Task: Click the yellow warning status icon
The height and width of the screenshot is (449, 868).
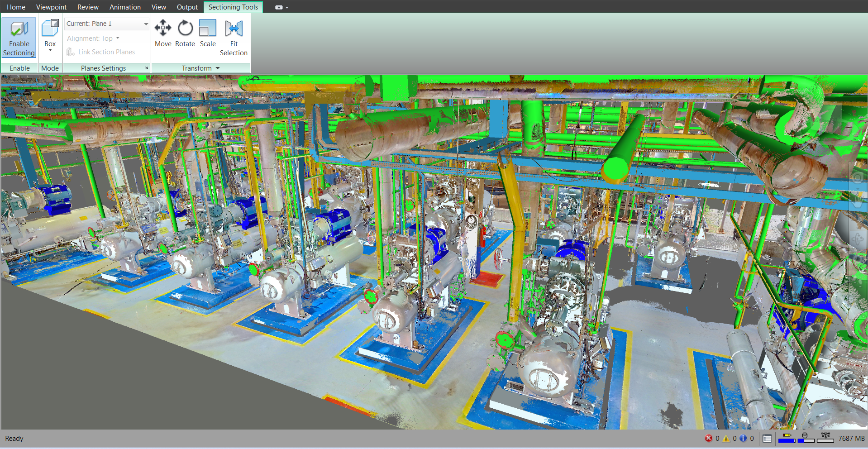Action: pyautogui.click(x=726, y=438)
